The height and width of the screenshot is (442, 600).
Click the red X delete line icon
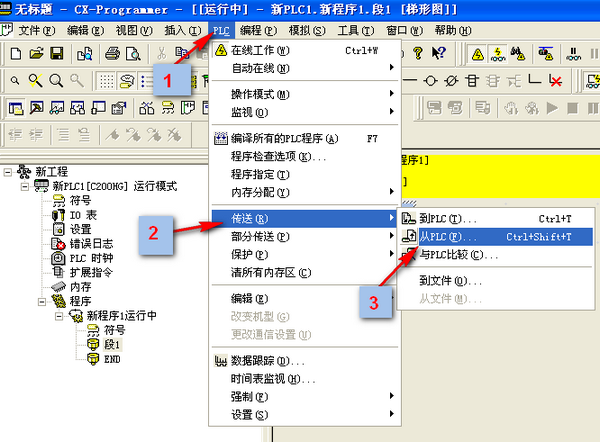pos(555,81)
